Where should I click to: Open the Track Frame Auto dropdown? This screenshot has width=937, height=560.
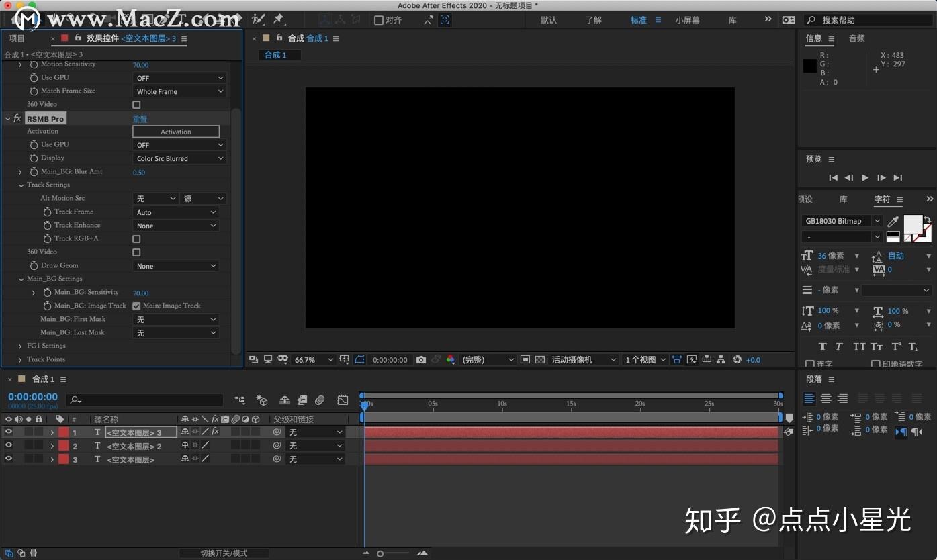176,212
